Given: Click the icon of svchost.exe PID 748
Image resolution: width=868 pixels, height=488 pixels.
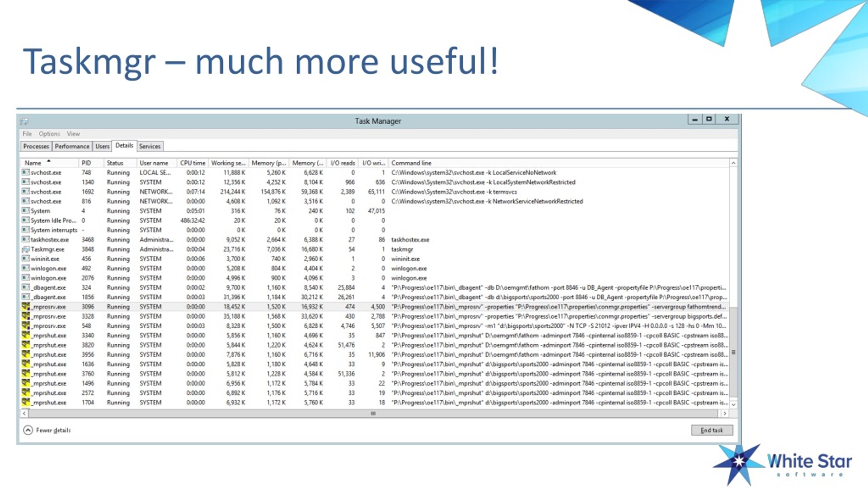Looking at the screenshot, I should 26,172.
